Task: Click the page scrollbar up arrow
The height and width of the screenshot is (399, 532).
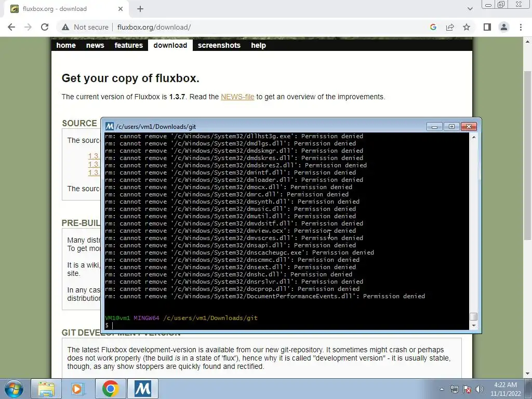Action: pyautogui.click(x=528, y=42)
